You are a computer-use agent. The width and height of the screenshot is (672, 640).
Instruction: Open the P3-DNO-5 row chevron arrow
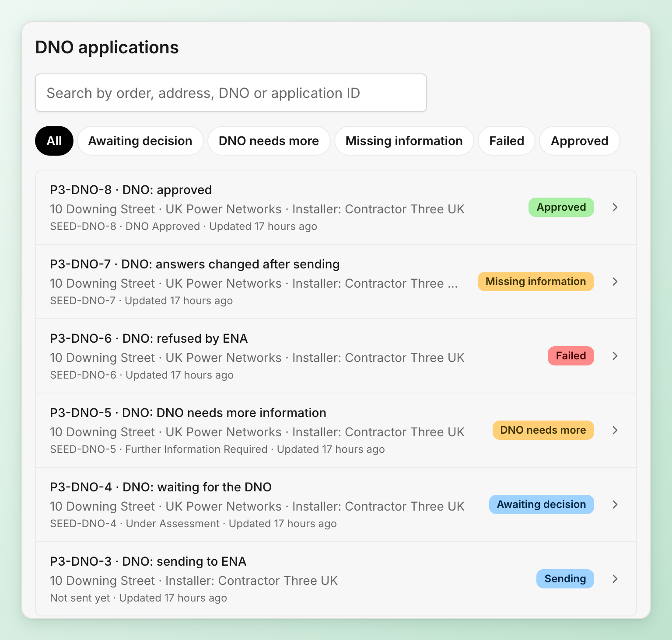click(x=615, y=430)
